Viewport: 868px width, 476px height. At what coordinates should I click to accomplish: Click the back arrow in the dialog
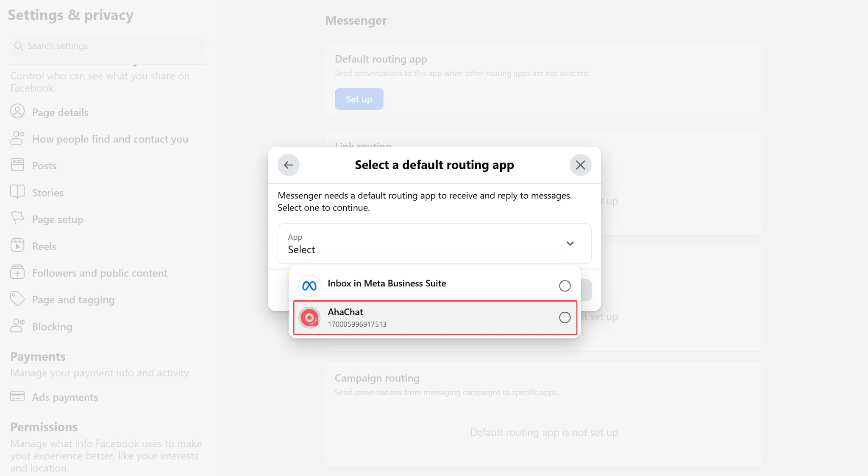tap(288, 165)
